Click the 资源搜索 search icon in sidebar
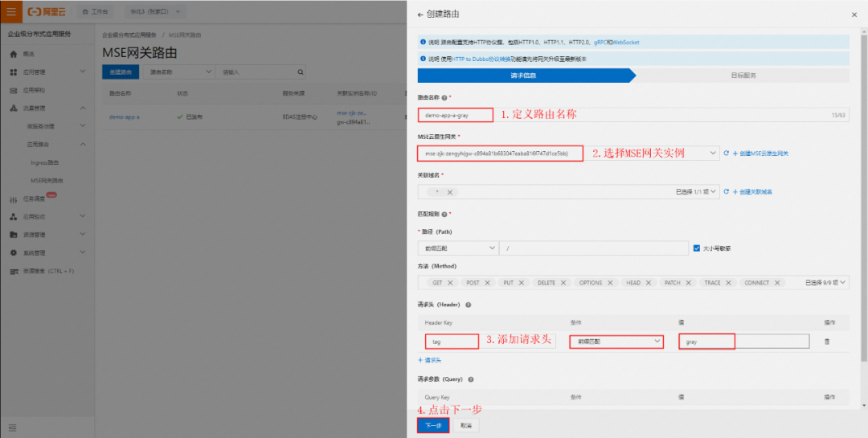This screenshot has height=438, width=868. point(14,272)
